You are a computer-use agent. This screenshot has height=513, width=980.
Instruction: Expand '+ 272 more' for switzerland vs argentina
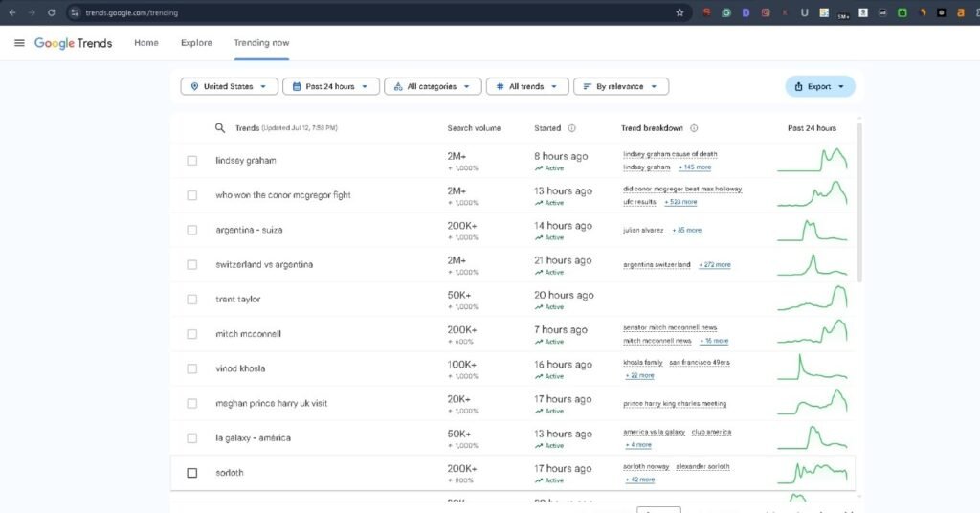pos(714,265)
